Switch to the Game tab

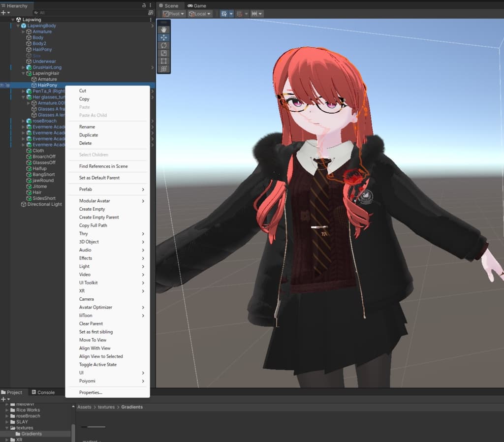pyautogui.click(x=197, y=5)
